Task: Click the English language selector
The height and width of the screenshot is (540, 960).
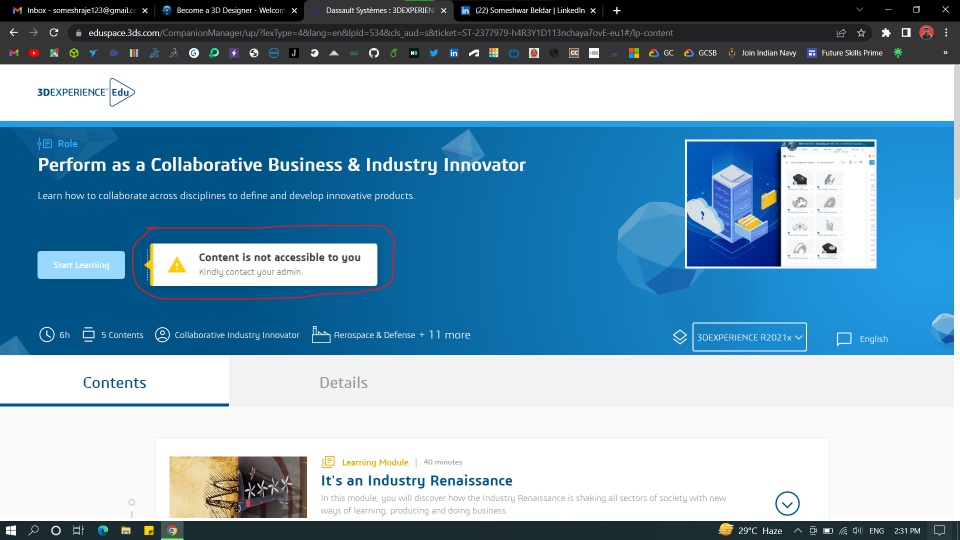Action: [x=873, y=339]
